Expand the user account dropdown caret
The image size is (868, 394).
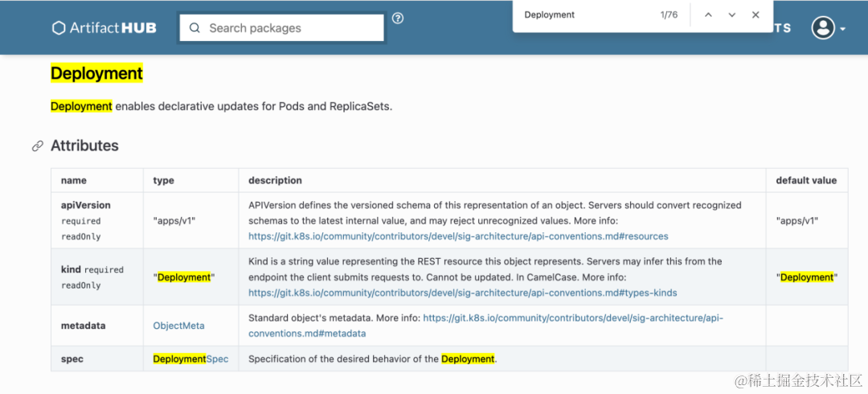click(842, 29)
